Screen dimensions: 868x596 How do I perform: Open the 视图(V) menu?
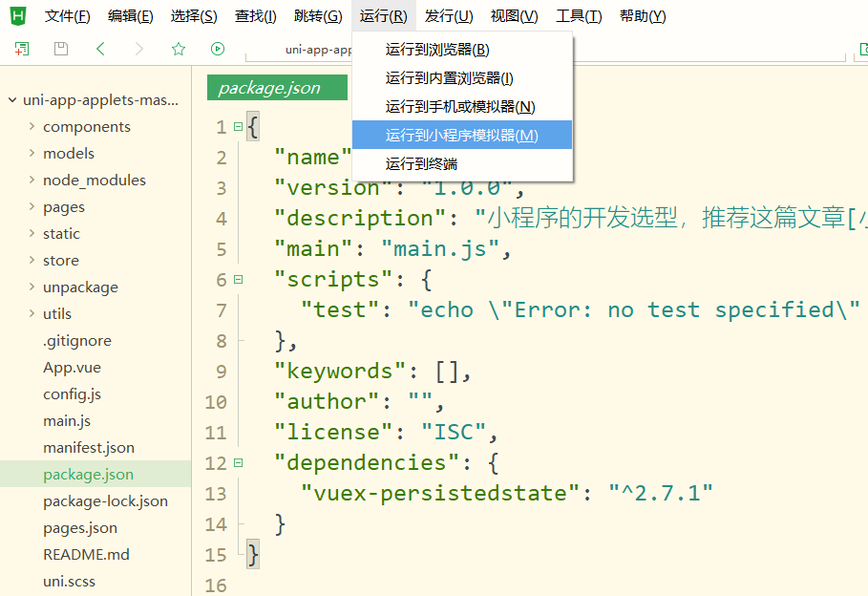[514, 16]
